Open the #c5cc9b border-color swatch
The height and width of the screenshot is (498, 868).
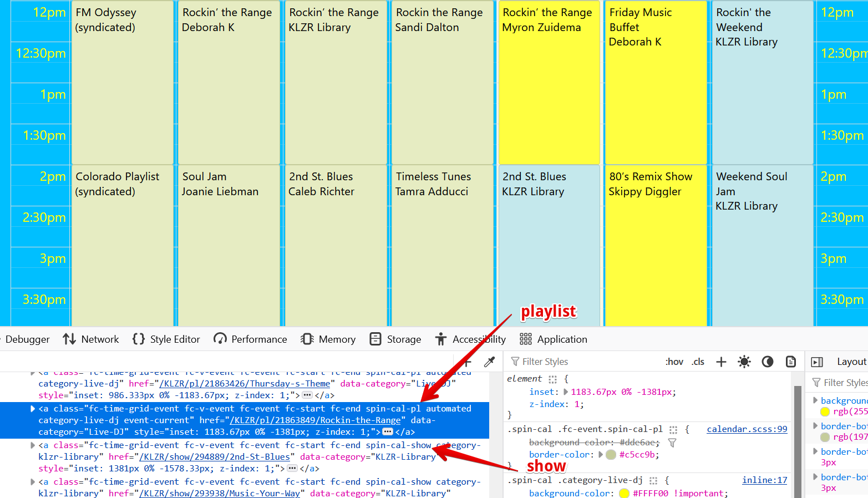pos(611,455)
